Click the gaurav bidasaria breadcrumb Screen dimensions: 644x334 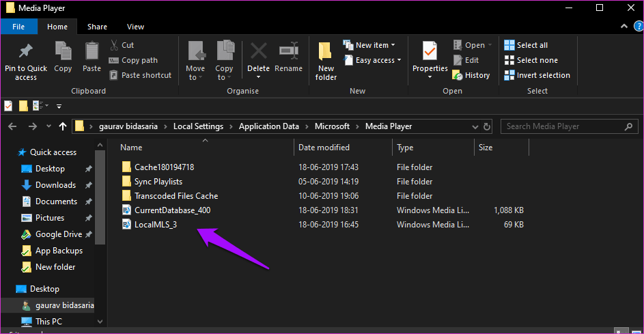point(128,126)
